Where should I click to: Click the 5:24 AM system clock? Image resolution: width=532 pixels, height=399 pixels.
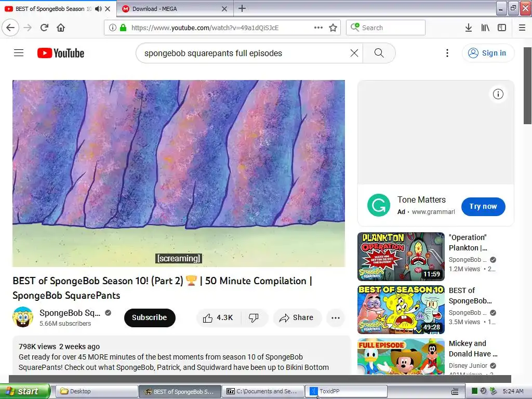[513, 391]
